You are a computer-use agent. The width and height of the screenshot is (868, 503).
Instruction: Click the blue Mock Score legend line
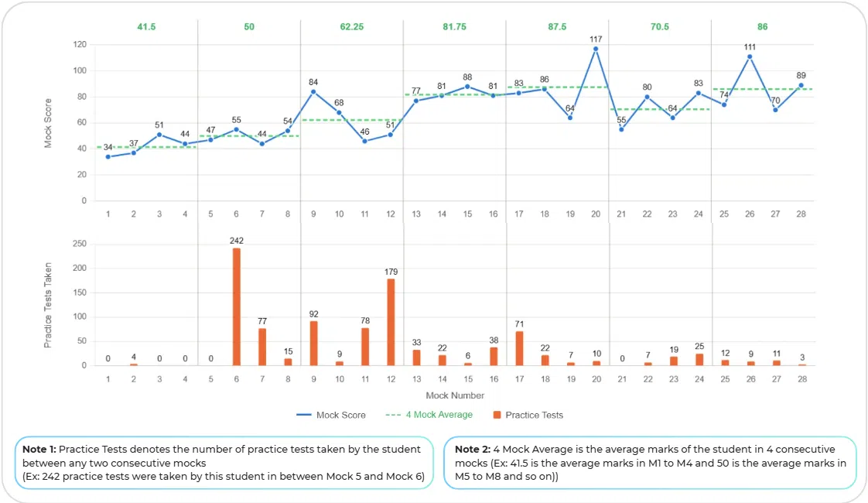coord(304,415)
